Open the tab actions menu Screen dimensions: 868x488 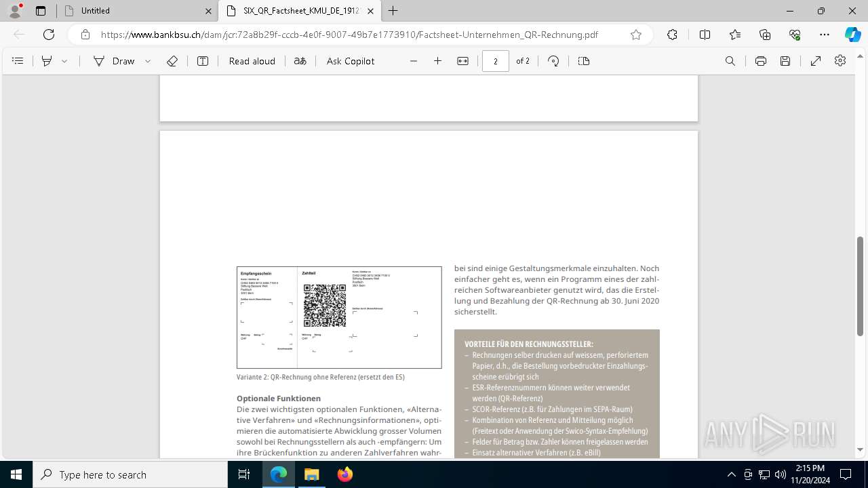tap(41, 11)
